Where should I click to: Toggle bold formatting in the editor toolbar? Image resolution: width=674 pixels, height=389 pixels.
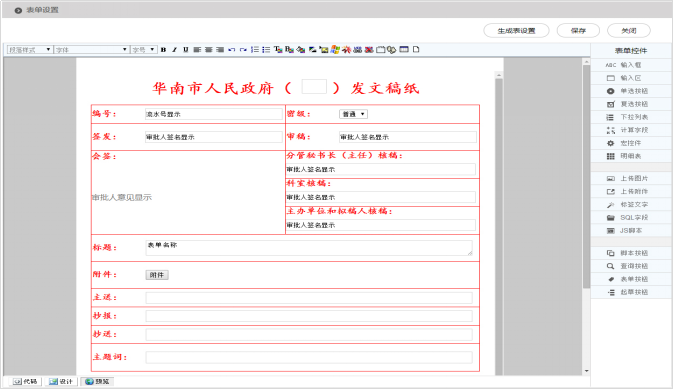click(163, 50)
